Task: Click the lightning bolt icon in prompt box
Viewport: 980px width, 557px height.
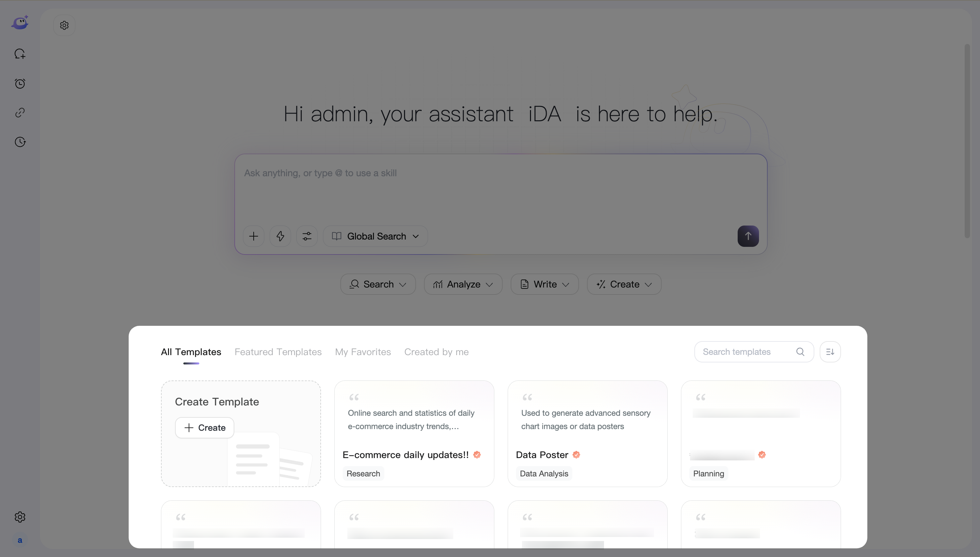Action: 280,236
